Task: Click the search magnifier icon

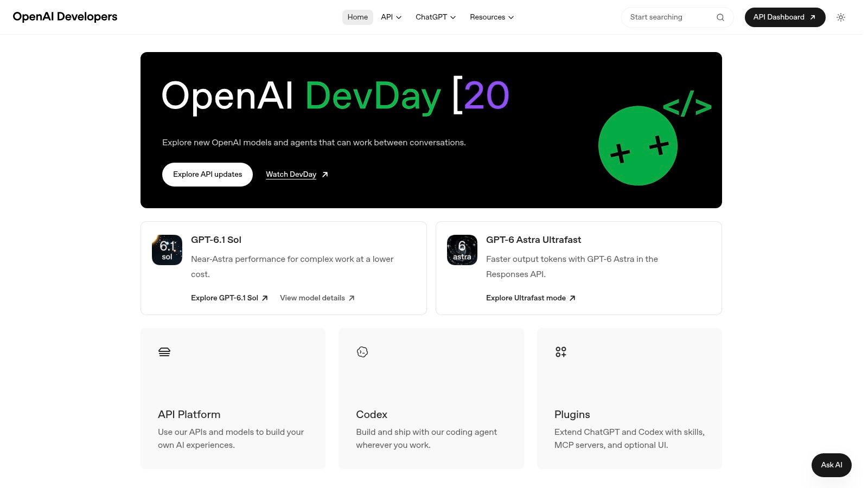Action: click(720, 17)
